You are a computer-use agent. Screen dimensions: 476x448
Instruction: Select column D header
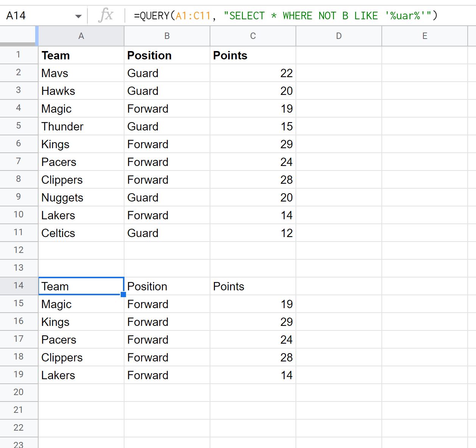(x=339, y=36)
